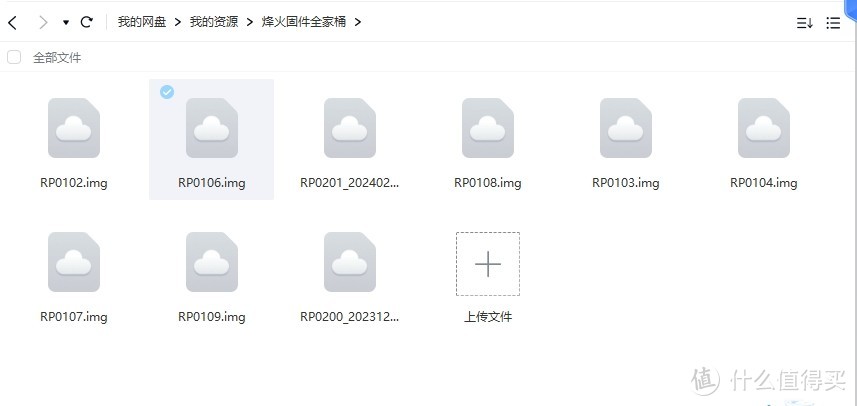The image size is (857, 406).
Task: Click the RP0109.img file icon
Action: 212,262
